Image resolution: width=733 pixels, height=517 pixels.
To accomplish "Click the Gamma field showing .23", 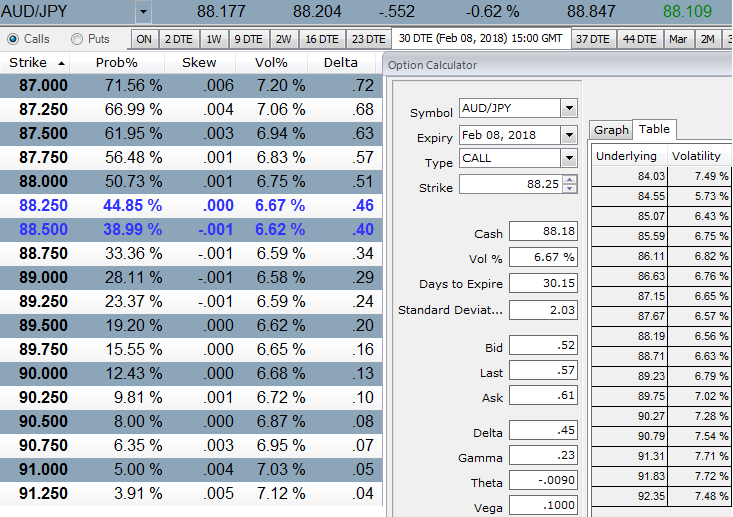I will [543, 455].
